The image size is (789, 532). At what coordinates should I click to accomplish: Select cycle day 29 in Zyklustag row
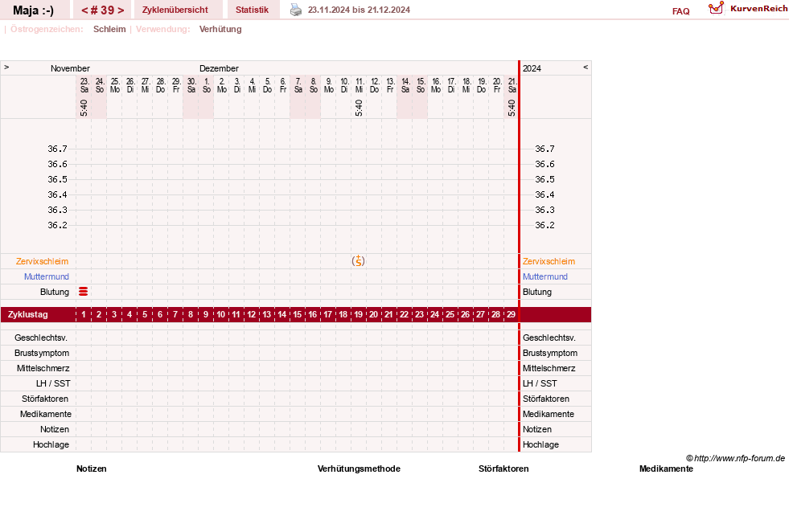coord(511,314)
